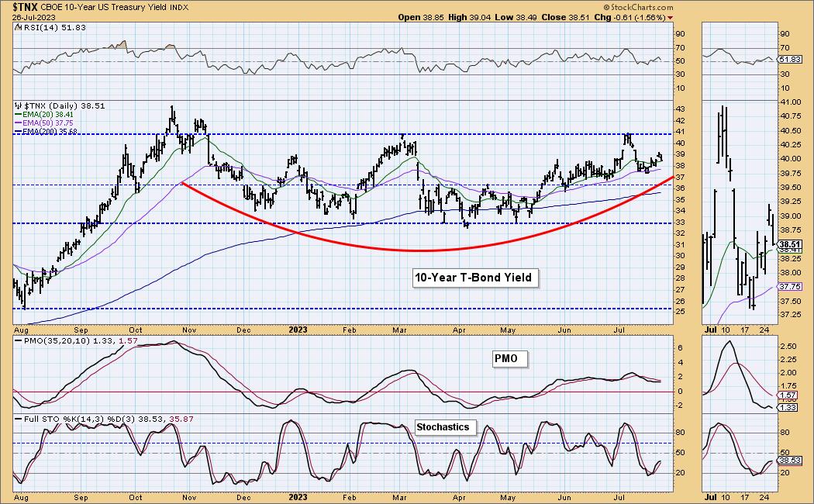
Task: Click the 43 price axis label
Action: click(679, 109)
